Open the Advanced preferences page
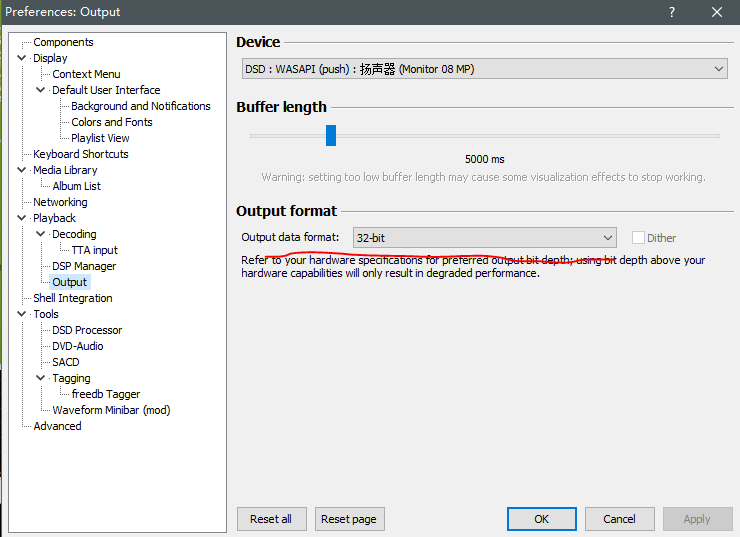 [x=57, y=426]
